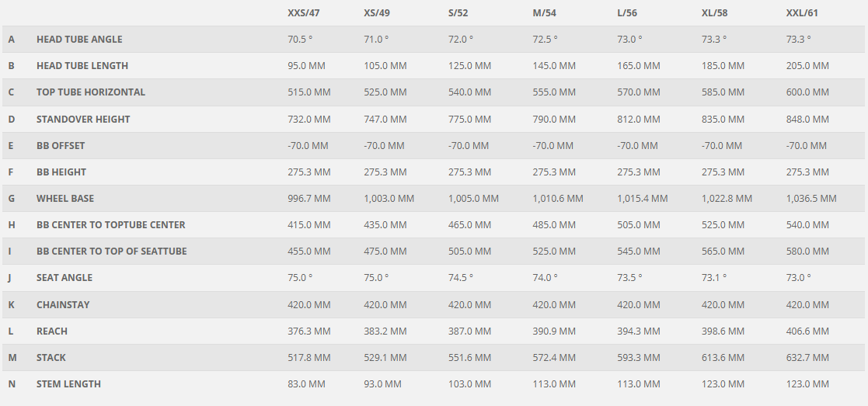
Task: Click BB CENTER TO TOPTUBE CENTER label
Action: click(x=111, y=225)
